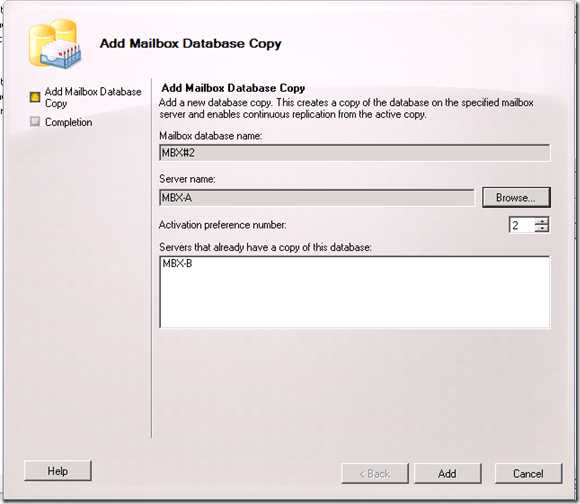Viewport: 580px width, 504px height.
Task: Increase the activation preference number with the up arrow
Action: tap(542, 221)
